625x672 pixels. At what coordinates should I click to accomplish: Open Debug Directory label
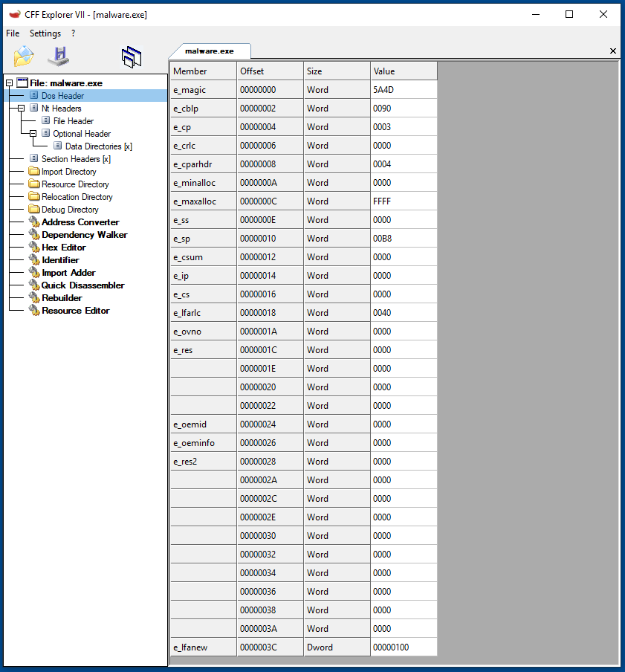coord(70,210)
